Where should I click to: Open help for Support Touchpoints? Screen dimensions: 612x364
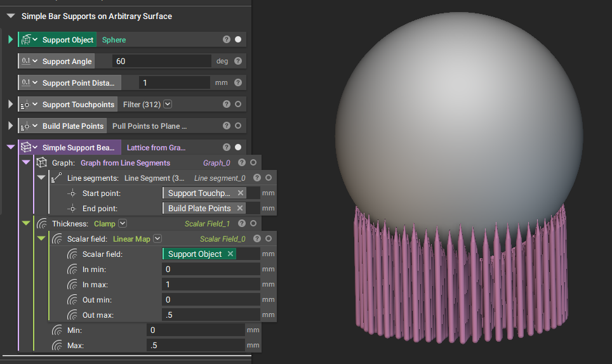pos(227,104)
